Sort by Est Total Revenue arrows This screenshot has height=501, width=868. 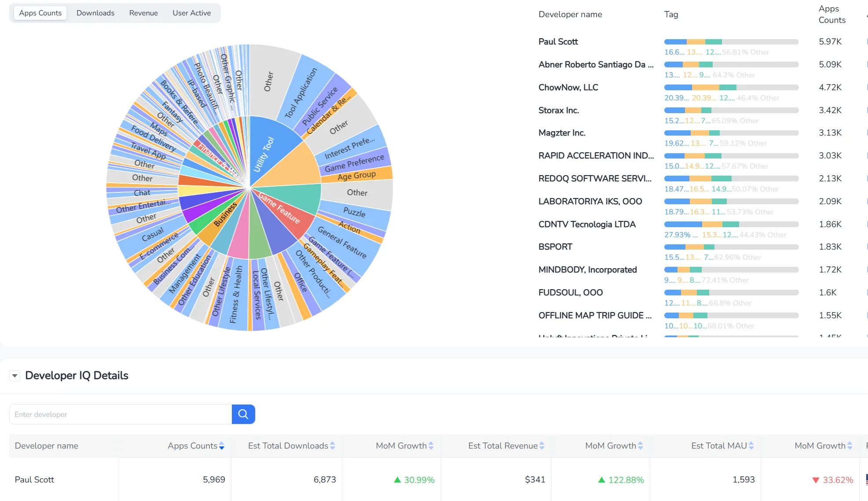pos(542,446)
